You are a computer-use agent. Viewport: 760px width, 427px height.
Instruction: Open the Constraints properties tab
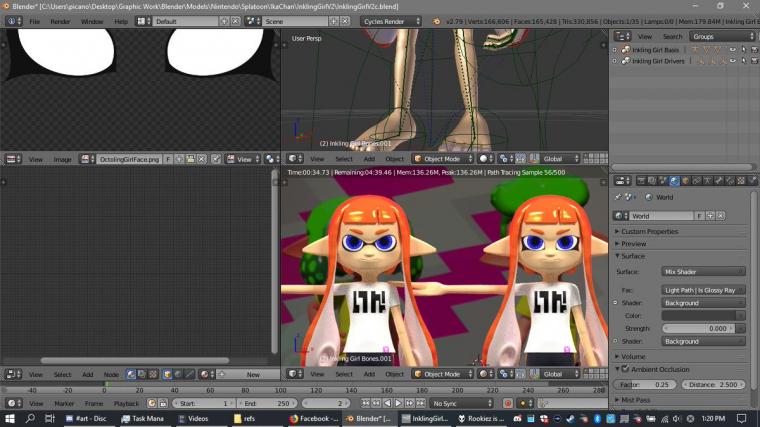click(x=697, y=181)
